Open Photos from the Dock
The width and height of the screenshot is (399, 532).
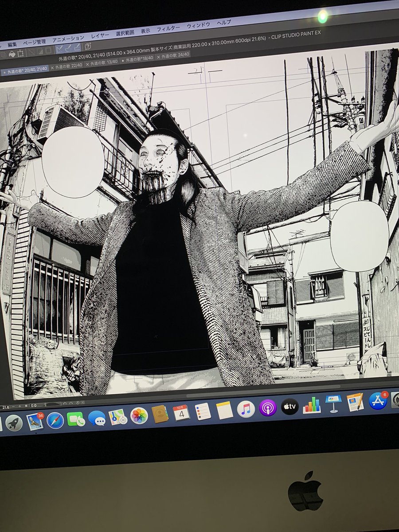tap(139, 415)
